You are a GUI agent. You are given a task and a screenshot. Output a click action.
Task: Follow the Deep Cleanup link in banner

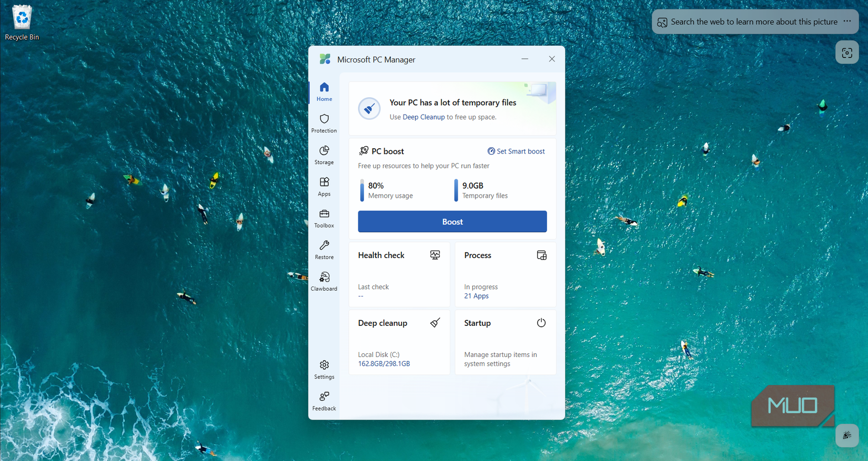tap(423, 117)
